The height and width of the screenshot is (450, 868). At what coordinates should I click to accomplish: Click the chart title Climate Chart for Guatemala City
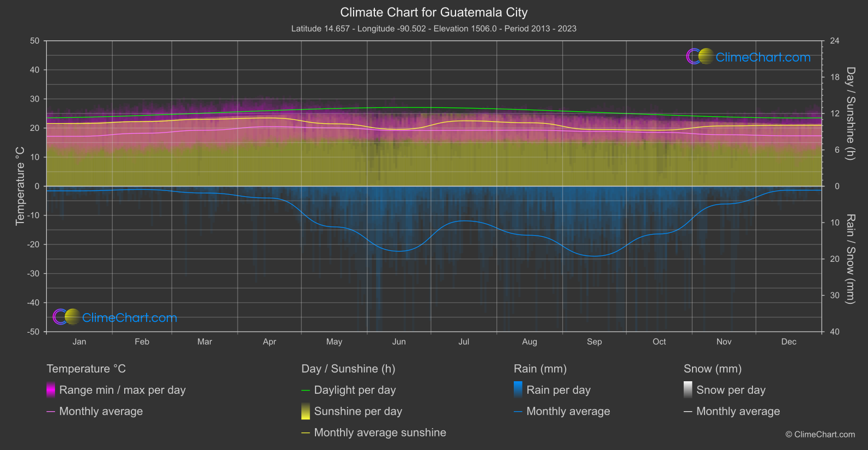pos(434,12)
